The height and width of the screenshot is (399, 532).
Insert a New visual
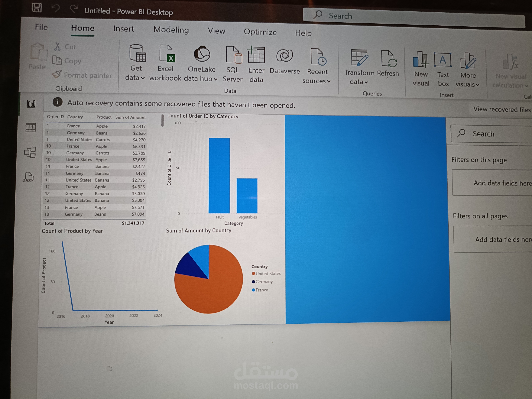pyautogui.click(x=421, y=69)
